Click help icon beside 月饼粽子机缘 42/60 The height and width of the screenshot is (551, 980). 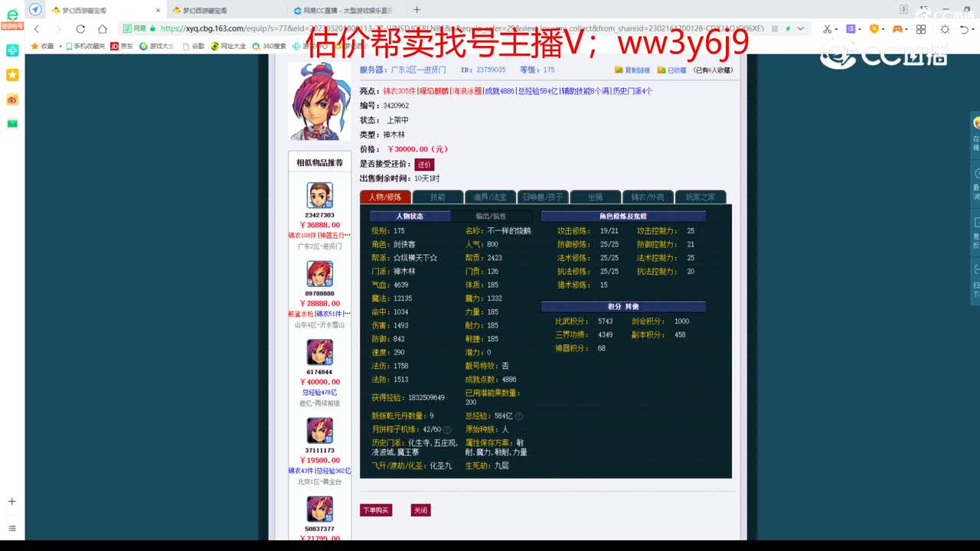[447, 430]
